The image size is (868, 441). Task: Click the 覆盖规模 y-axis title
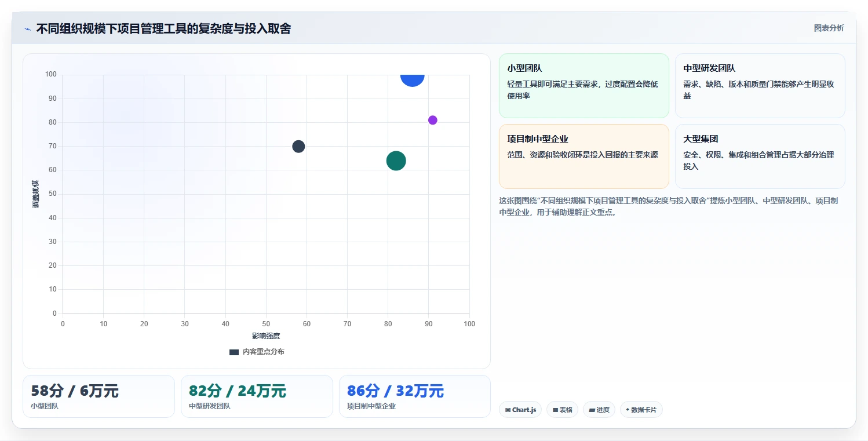[x=36, y=194]
